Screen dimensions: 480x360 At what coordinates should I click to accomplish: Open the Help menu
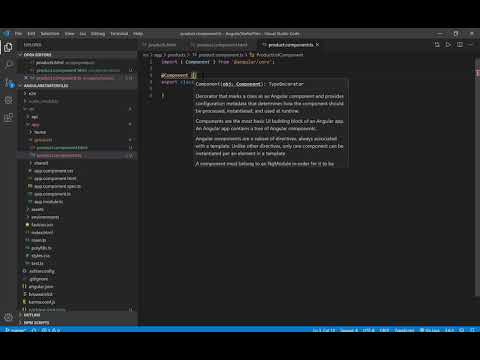pos(138,34)
